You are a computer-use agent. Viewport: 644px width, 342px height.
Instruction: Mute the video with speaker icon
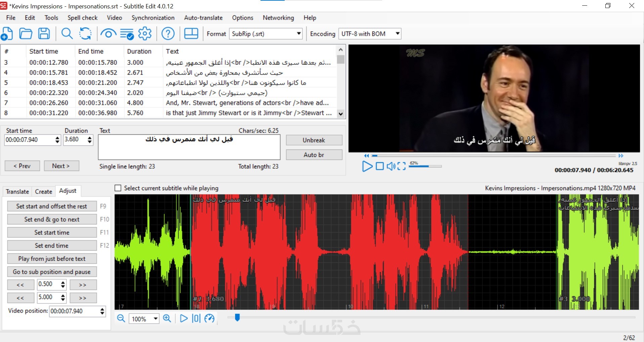[x=391, y=166]
